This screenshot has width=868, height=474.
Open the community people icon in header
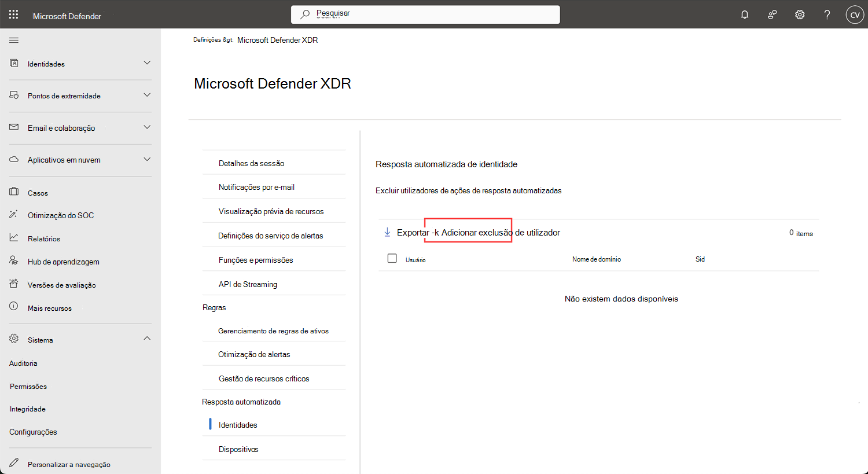(772, 14)
